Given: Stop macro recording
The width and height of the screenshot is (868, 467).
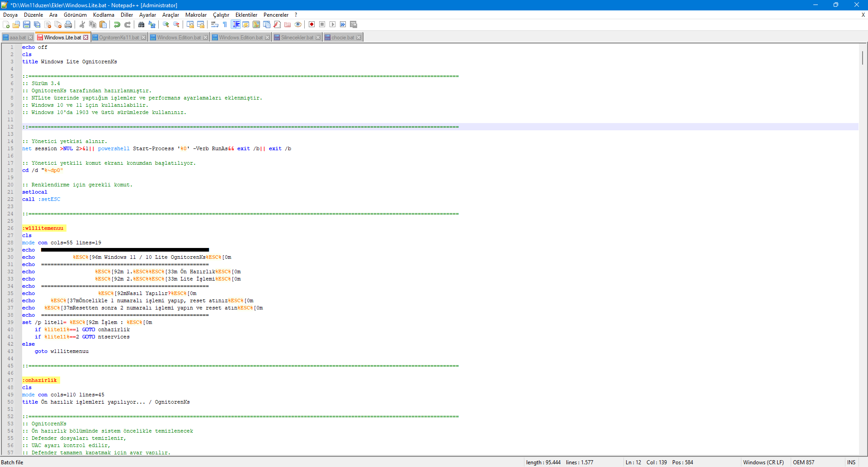Looking at the screenshot, I should (322, 24).
